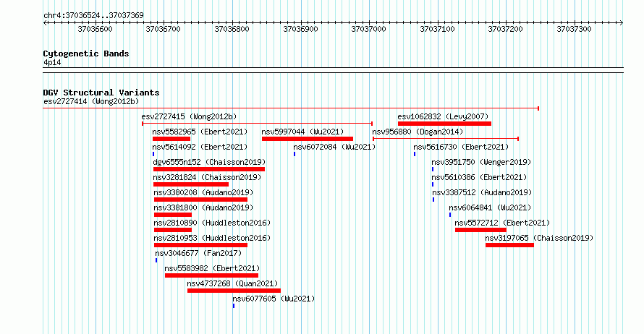Screen dimensions: 644x334
Task: Open the nsv6072084 (Wu2021) label
Action: point(334,147)
